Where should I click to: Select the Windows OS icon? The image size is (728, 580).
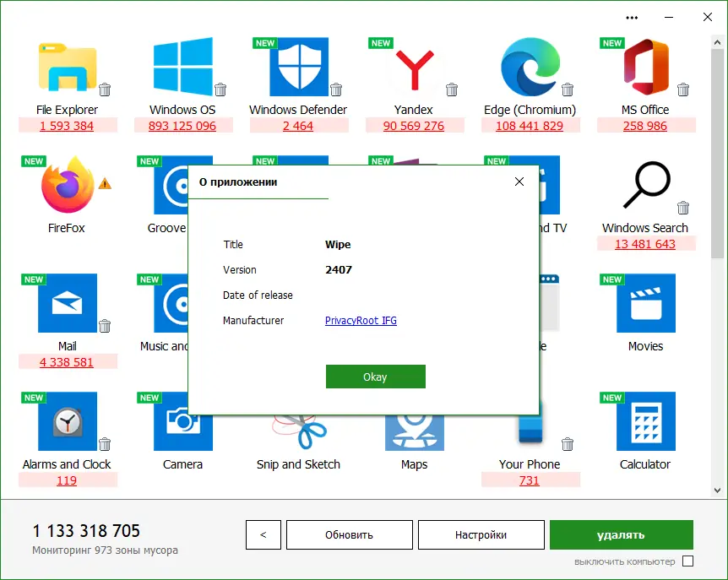[183, 67]
